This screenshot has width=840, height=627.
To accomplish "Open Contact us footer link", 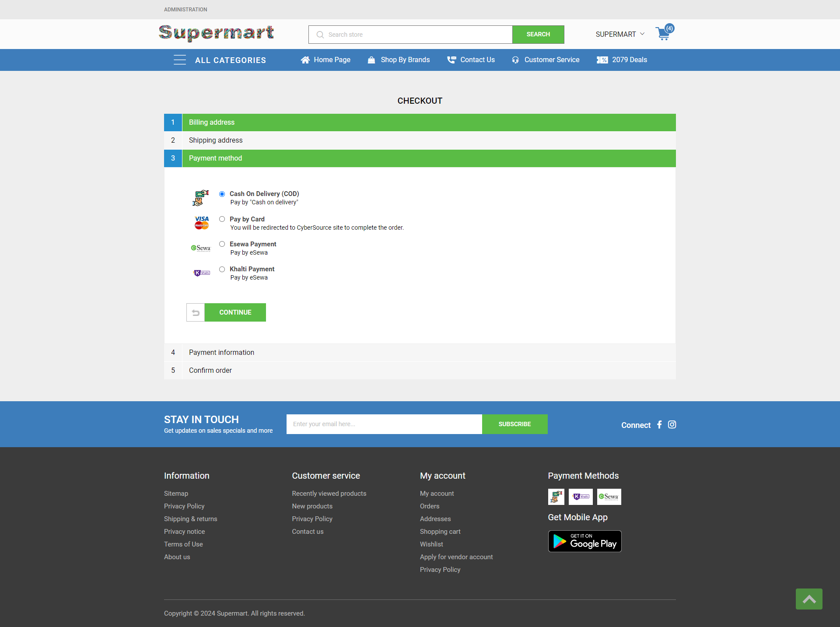I will (x=308, y=532).
